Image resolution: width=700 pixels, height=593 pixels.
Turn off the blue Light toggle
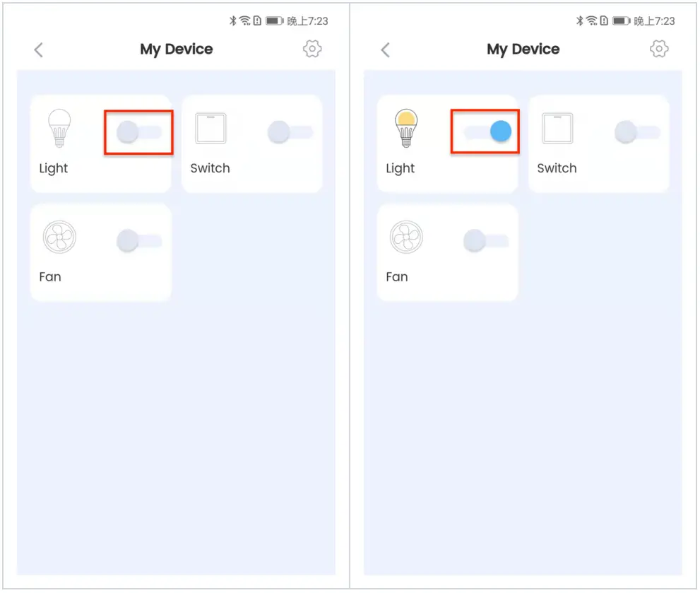pyautogui.click(x=487, y=131)
